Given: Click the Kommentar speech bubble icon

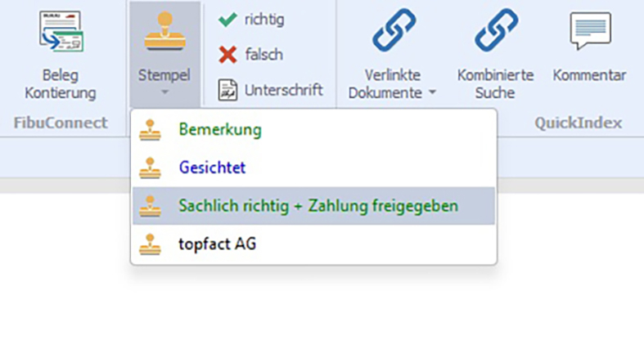Looking at the screenshot, I should 589,32.
